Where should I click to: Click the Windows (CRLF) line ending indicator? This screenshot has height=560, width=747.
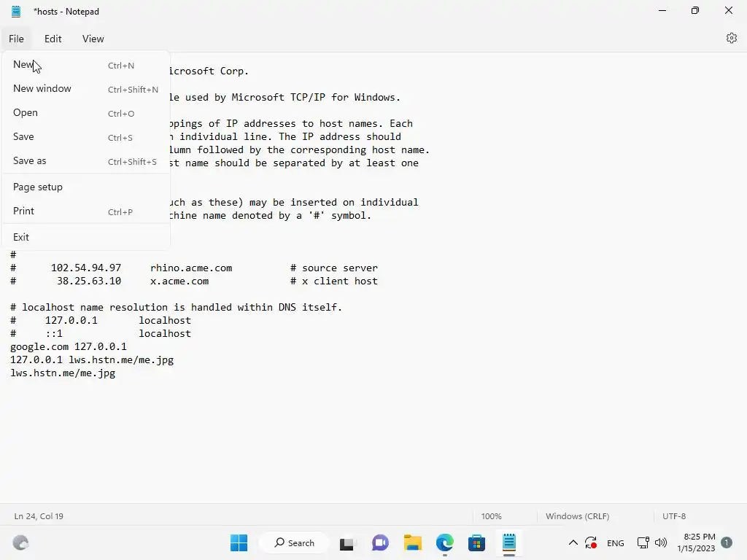pos(578,516)
